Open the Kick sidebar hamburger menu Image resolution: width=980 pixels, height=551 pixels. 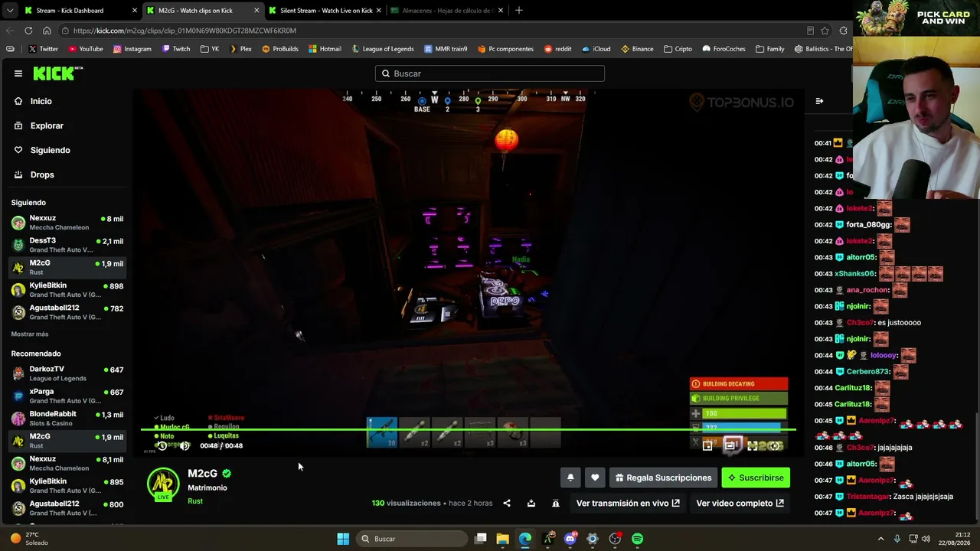(x=18, y=73)
